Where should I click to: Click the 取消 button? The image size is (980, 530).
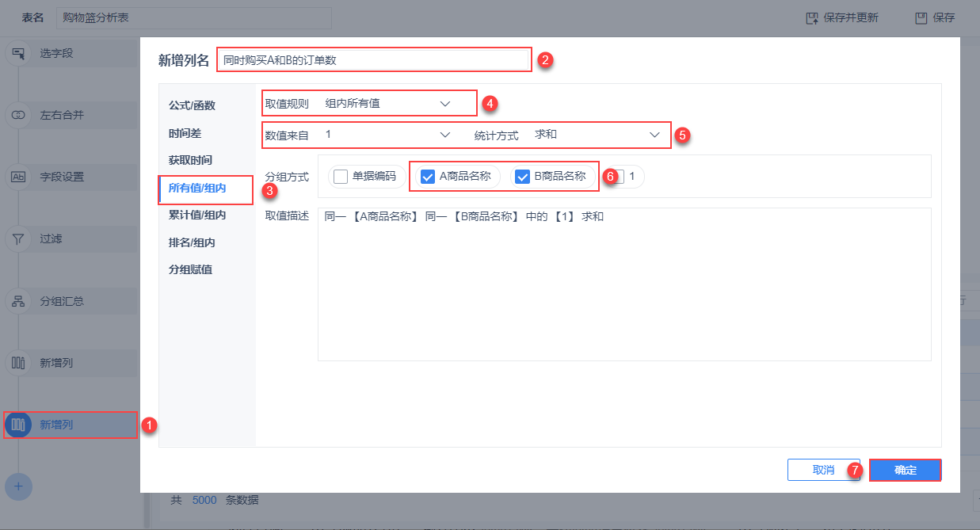tap(824, 470)
